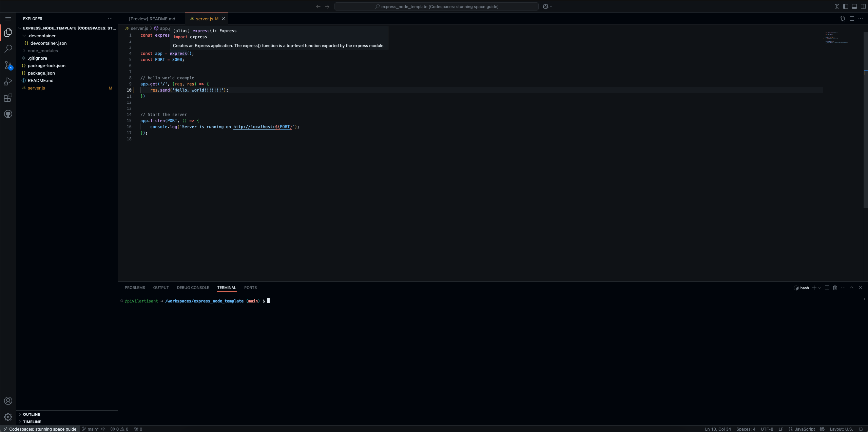Open the Run and Debug view

click(x=8, y=81)
